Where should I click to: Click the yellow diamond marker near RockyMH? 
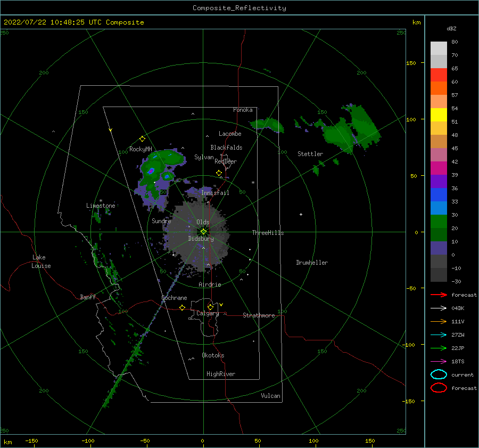coord(142,139)
